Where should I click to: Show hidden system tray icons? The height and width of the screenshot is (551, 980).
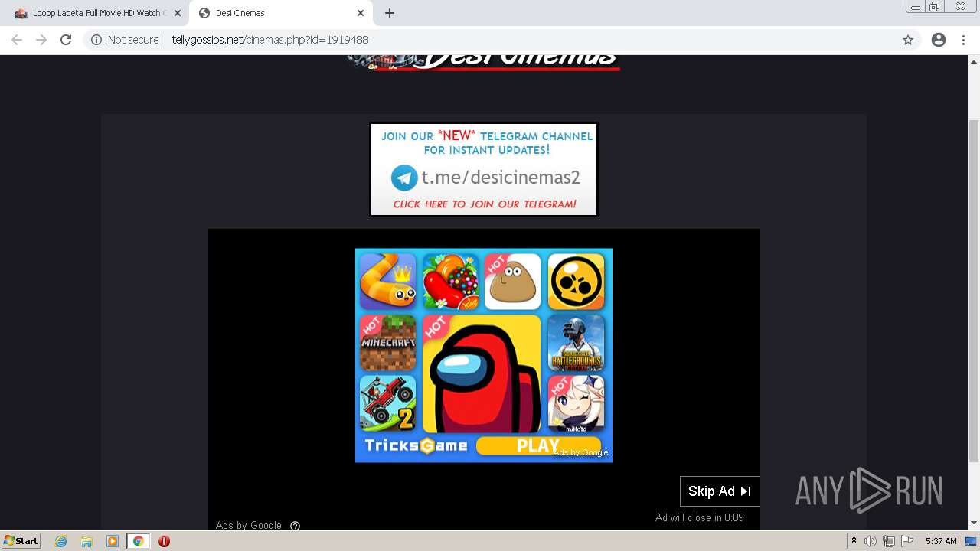point(854,541)
